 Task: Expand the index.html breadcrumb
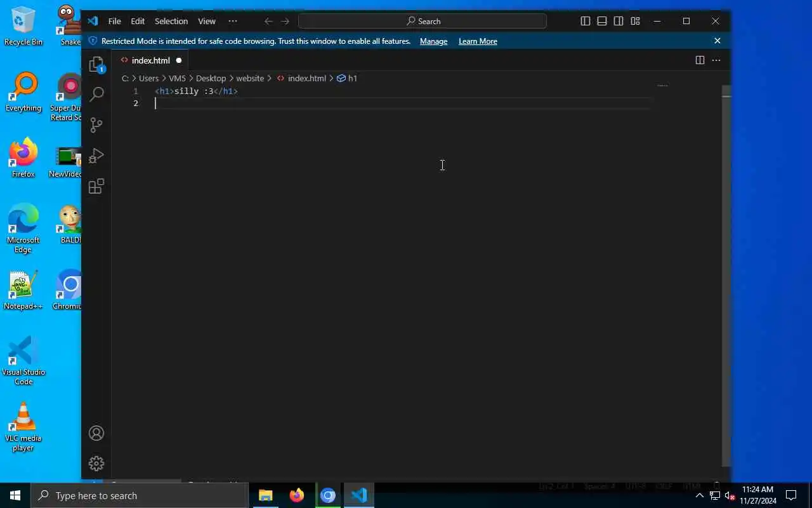coord(301,78)
